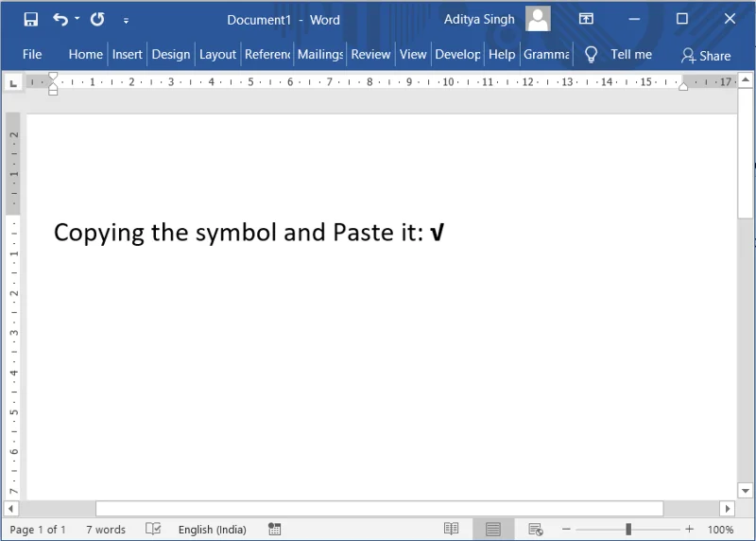Open the File tab
756x541 pixels.
coord(32,54)
